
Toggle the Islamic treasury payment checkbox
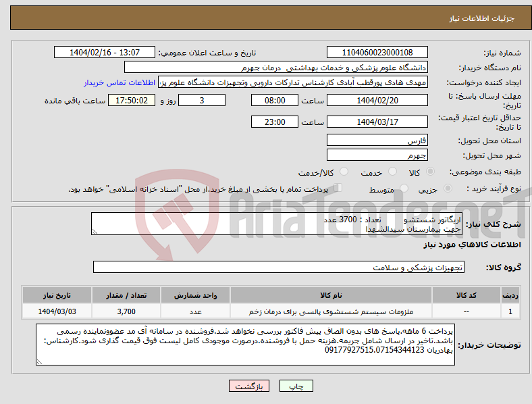(338, 188)
